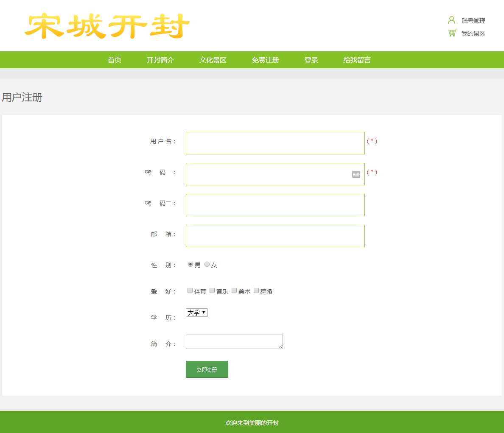Open 首页 in the navigation bar
Screen dimensions: 504x433
coord(115,60)
